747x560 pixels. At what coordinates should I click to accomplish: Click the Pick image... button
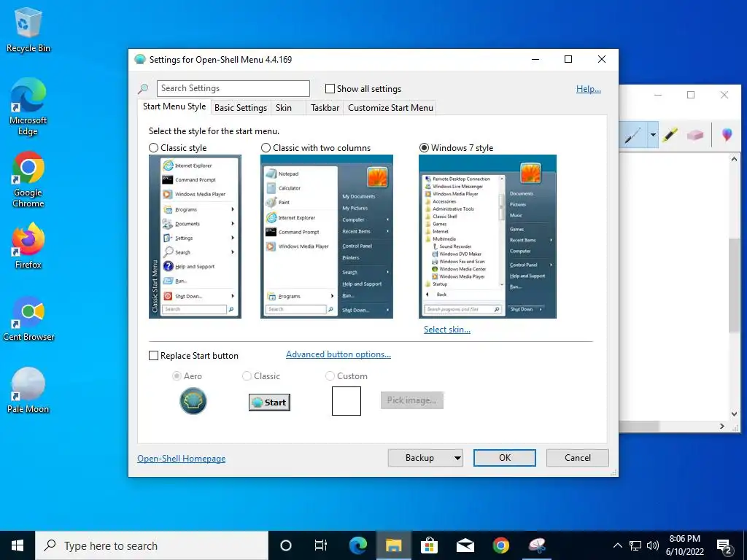412,400
